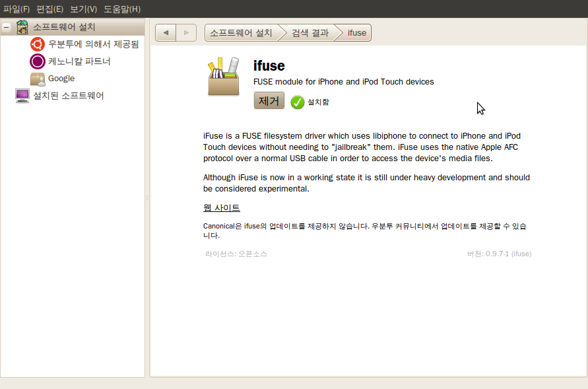Go back with the left arrow button
The height and width of the screenshot is (389, 588).
click(x=166, y=32)
